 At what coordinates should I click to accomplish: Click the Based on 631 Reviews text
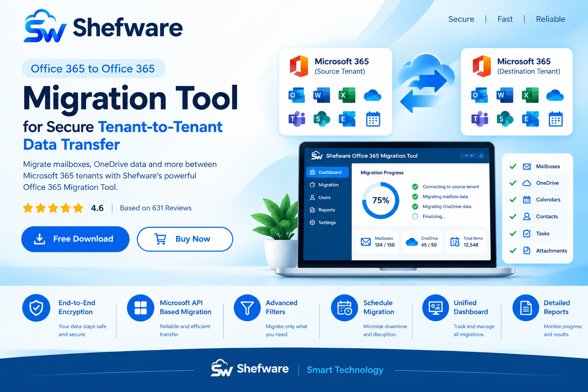coord(156,208)
